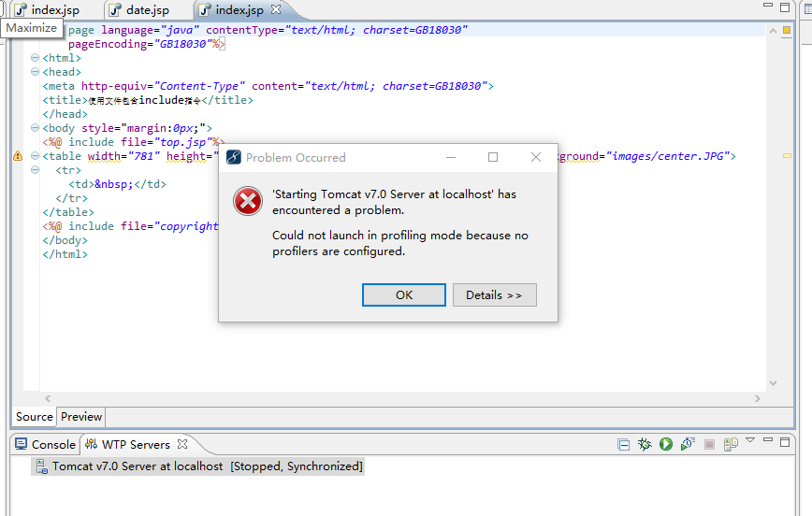Click OK in the Problem Occurred dialog
The image size is (812, 516).
(x=404, y=295)
